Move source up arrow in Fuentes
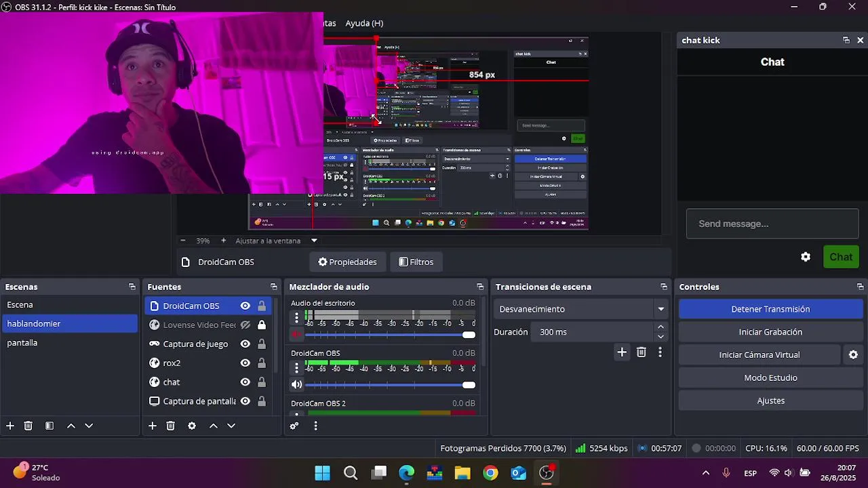The image size is (868, 488). click(x=213, y=426)
